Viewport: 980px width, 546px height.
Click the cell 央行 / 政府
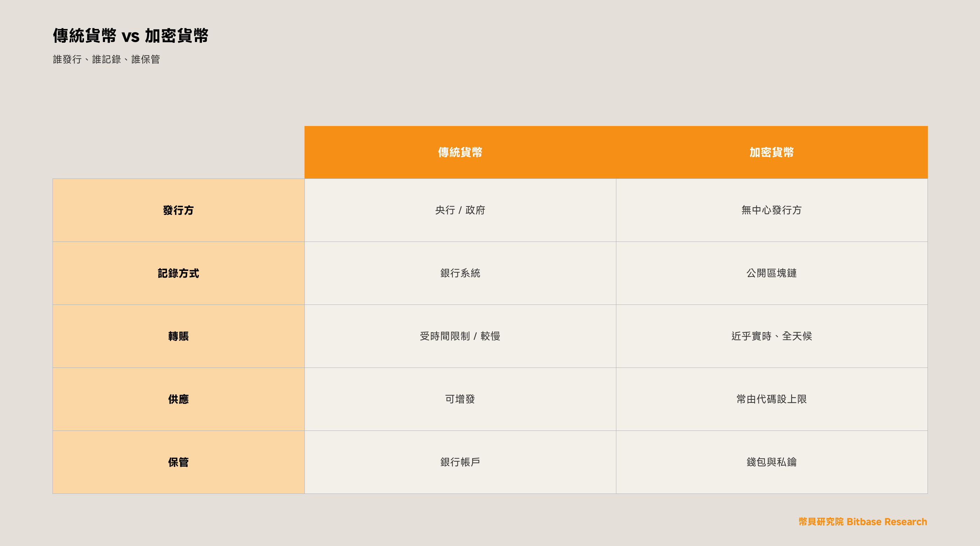pos(460,210)
